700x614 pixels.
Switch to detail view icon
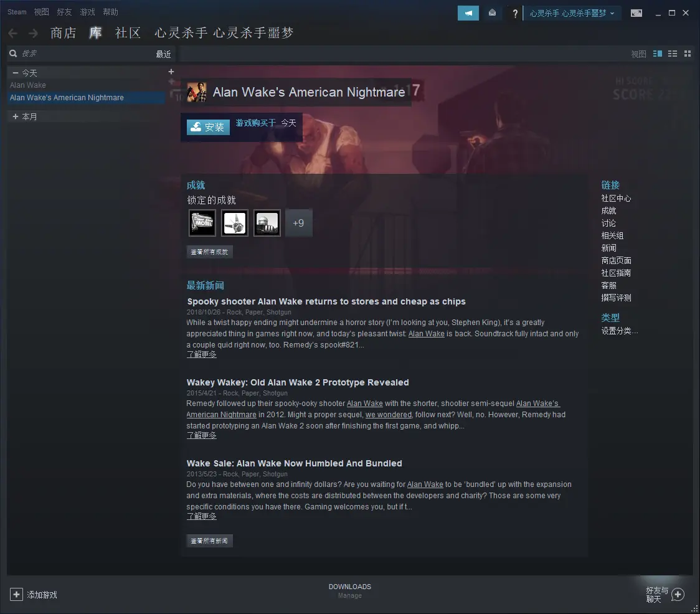[657, 54]
